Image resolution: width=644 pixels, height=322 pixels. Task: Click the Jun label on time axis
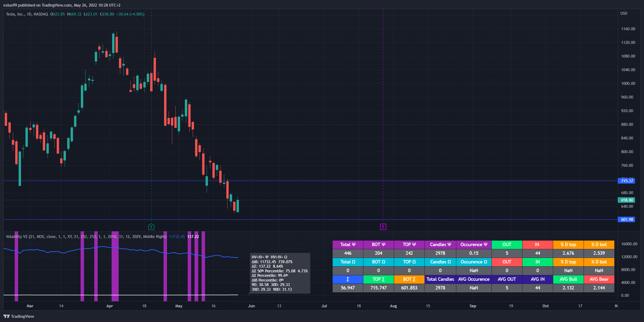pos(251,306)
